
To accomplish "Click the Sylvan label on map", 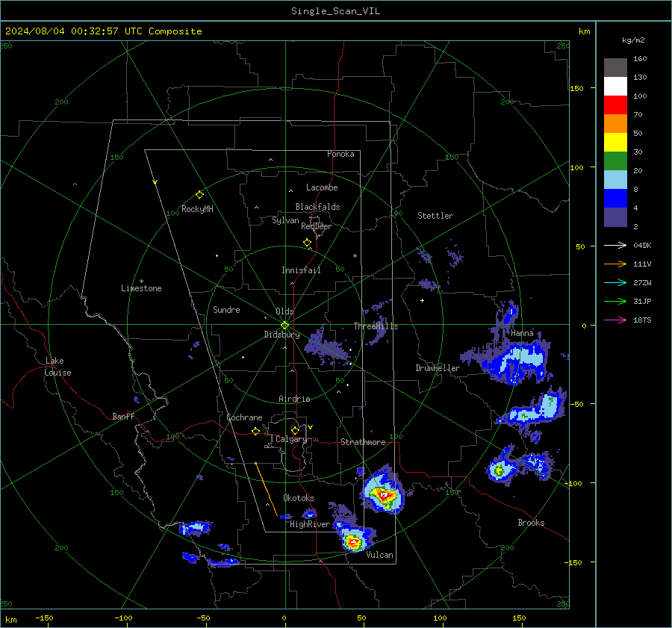I will click(x=285, y=221).
